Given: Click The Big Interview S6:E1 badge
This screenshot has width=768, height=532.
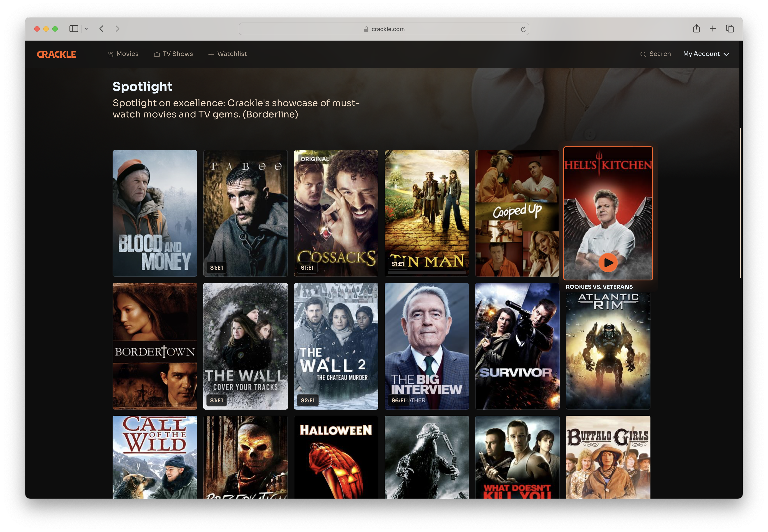Looking at the screenshot, I should click(x=398, y=400).
